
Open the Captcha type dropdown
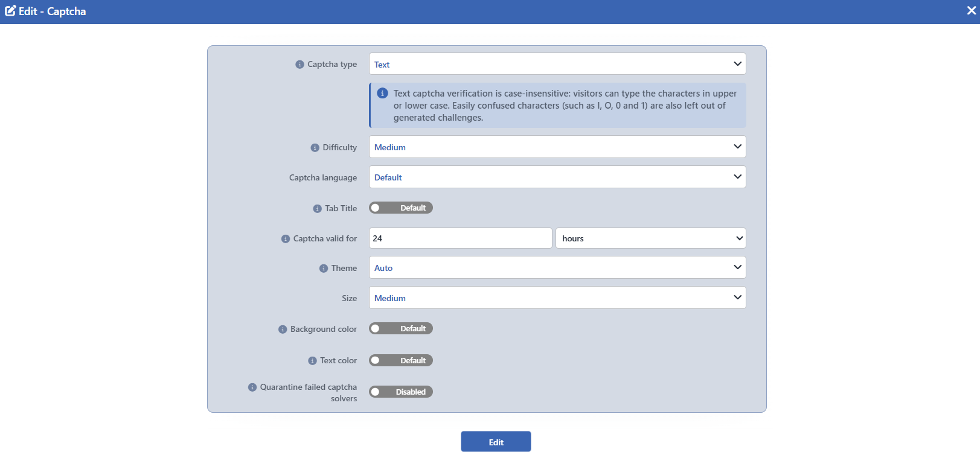coord(557,64)
